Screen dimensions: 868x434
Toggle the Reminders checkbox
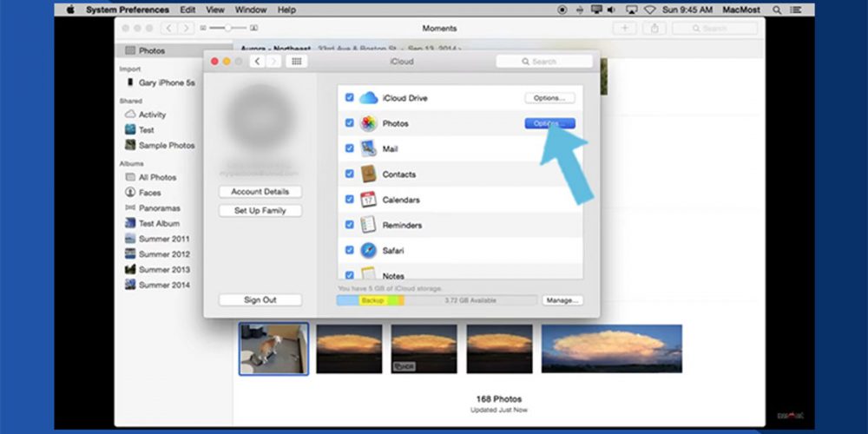tap(349, 226)
